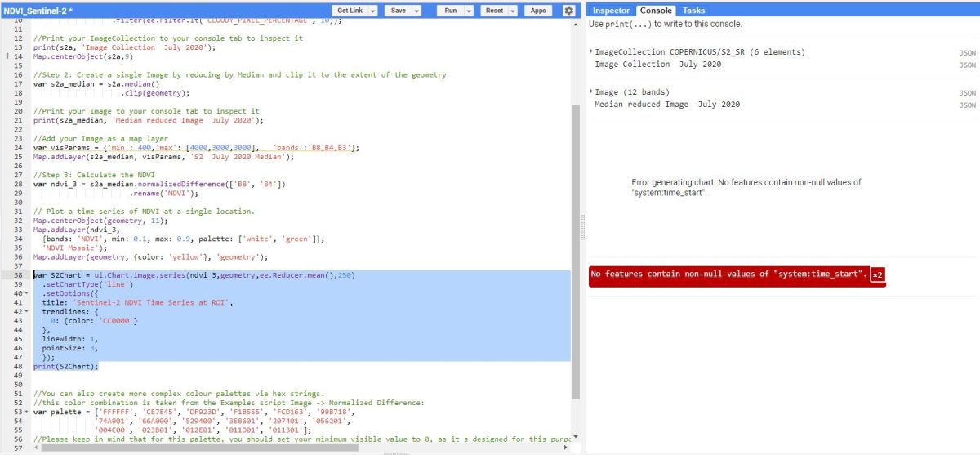The width and height of the screenshot is (980, 455).
Task: Place cursor on 'var S2Chart' line 38
Action: (x=194, y=275)
